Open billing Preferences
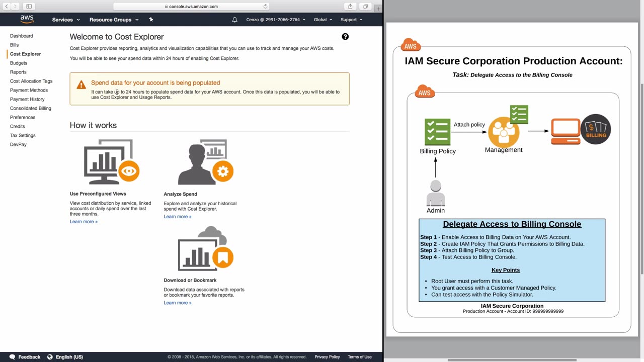This screenshot has height=362, width=644. [x=23, y=118]
